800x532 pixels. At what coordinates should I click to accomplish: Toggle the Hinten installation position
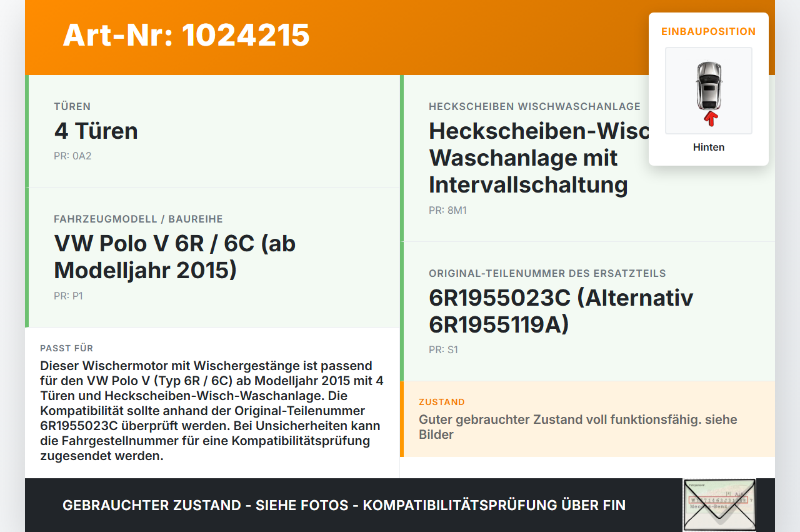tap(708, 147)
